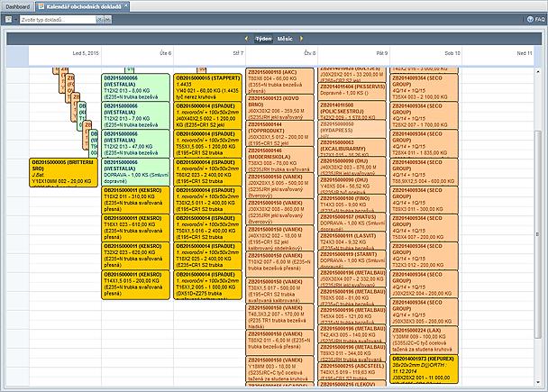Click the scroll-up arrow of the calendar scrollbar
The height and width of the screenshot is (392, 548).
[x=538, y=71]
